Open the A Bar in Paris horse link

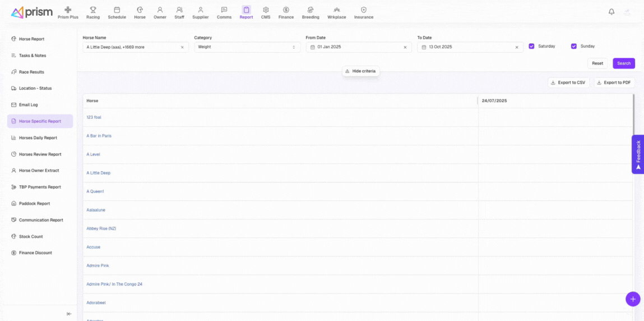coord(99,136)
